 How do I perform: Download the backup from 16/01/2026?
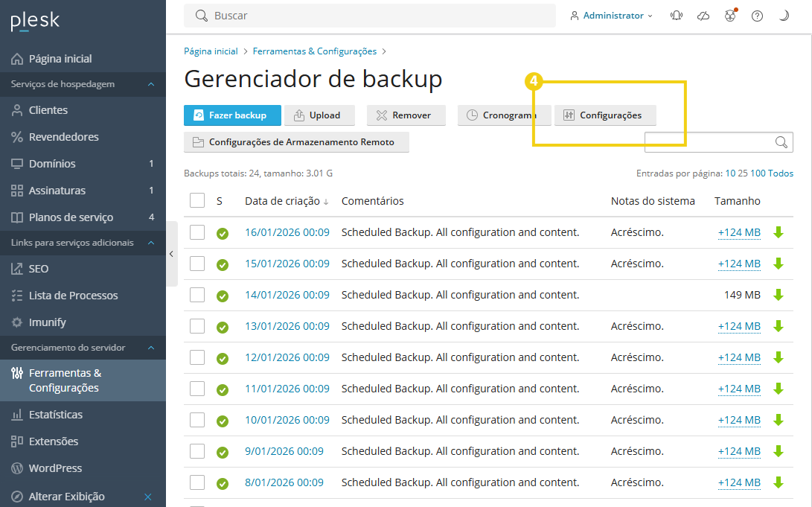pyautogui.click(x=779, y=232)
